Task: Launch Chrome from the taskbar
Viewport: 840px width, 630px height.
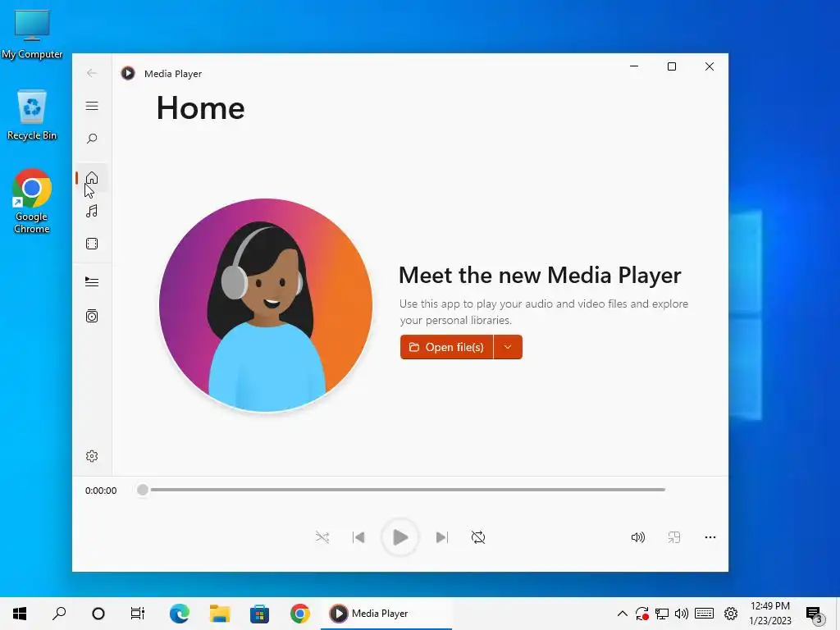Action: click(x=300, y=614)
